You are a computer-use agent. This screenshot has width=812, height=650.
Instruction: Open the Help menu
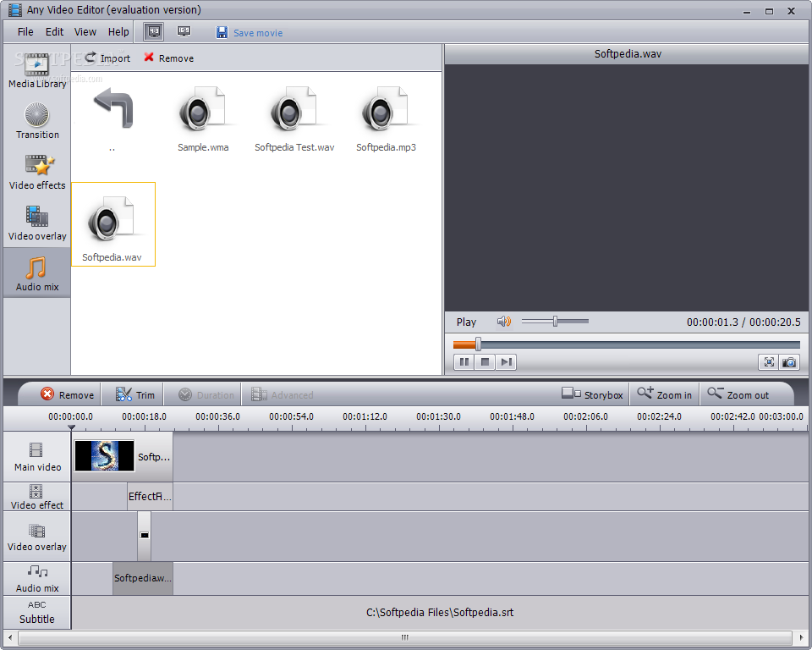118,31
